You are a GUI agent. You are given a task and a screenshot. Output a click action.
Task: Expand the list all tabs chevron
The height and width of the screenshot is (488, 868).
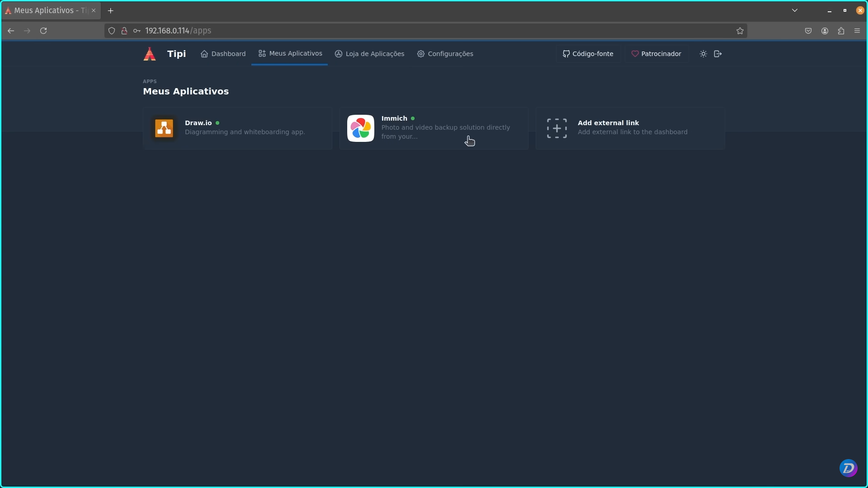[795, 10]
